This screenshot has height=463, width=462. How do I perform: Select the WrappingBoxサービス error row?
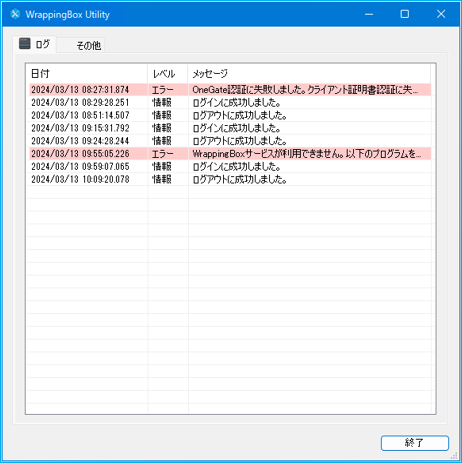pos(230,154)
